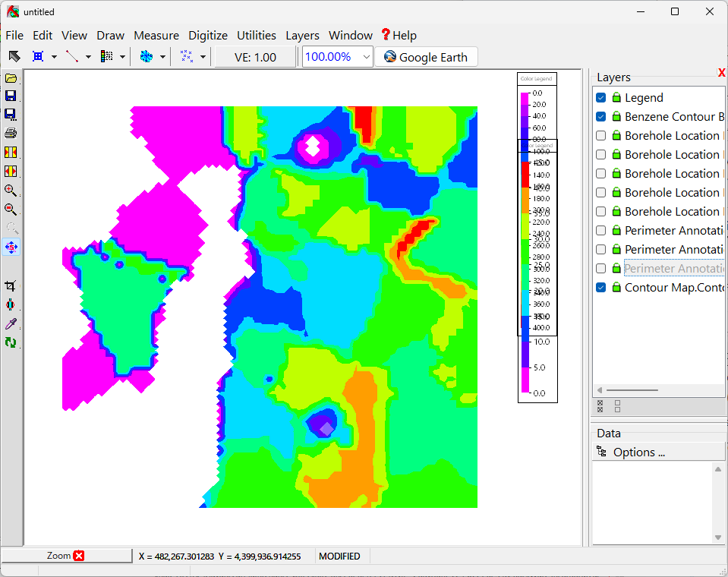Select the arrow pointer tool
This screenshot has height=577, width=728.
pos(14,57)
